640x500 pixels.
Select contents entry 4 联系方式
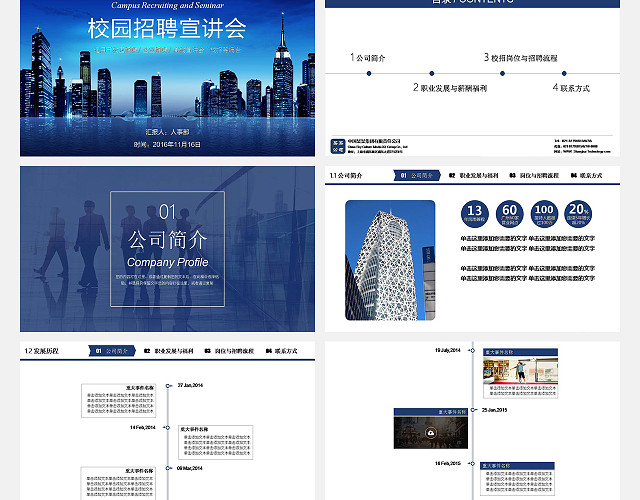click(x=571, y=88)
